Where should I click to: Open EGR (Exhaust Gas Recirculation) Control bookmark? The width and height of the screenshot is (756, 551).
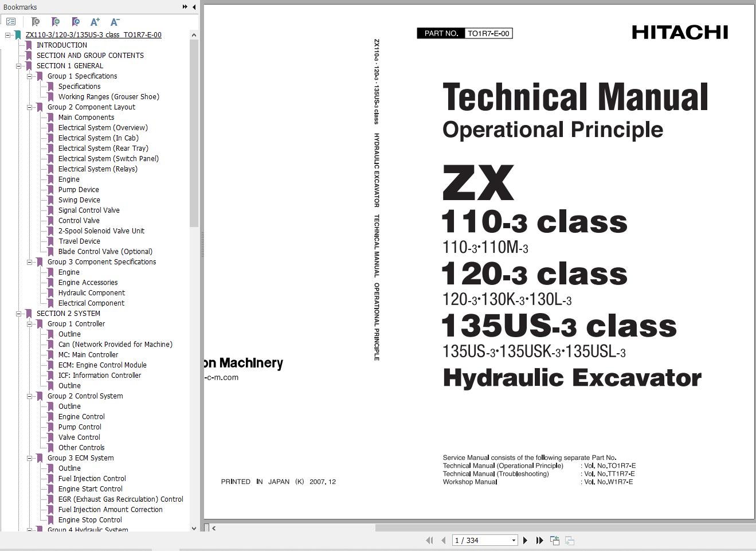point(121,499)
